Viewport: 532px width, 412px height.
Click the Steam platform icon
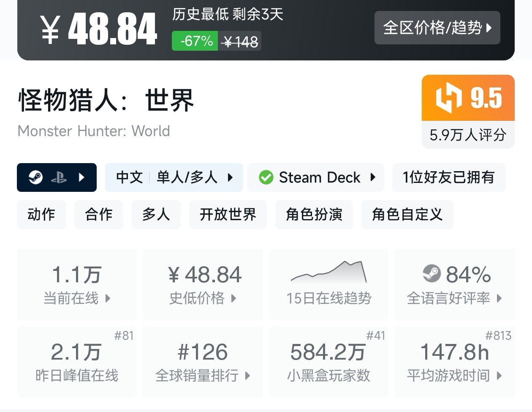pos(36,177)
